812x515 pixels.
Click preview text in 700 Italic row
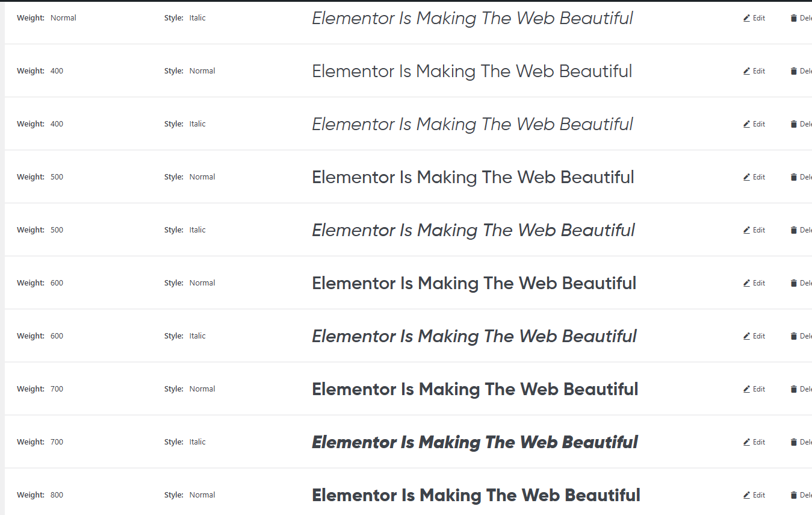point(475,442)
